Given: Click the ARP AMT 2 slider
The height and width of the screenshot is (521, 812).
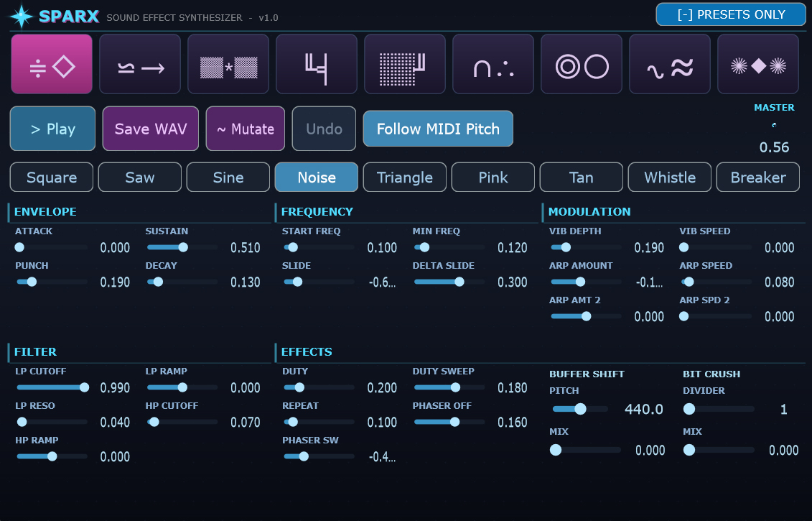Looking at the screenshot, I should coord(587,316).
